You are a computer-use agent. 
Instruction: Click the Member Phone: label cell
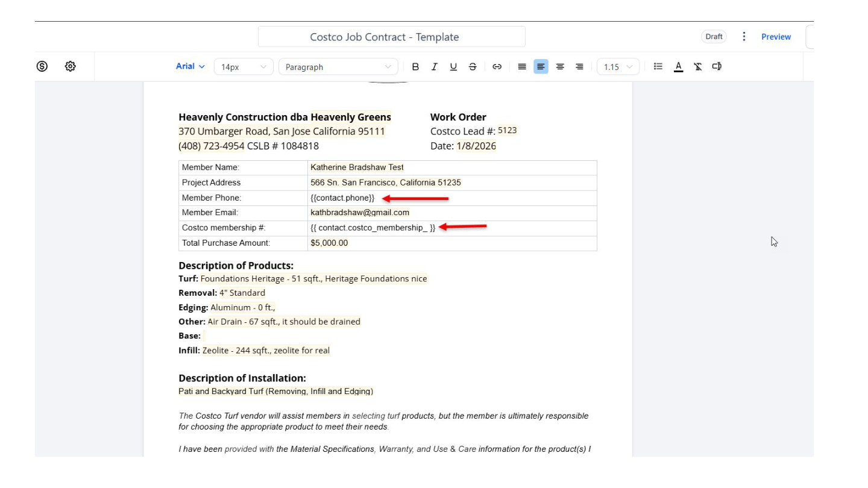(243, 198)
